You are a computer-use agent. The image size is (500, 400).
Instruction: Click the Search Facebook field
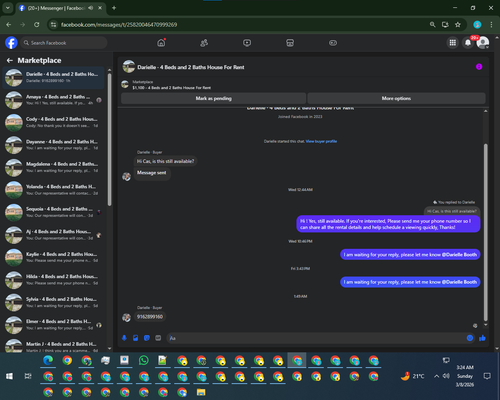coord(64,43)
